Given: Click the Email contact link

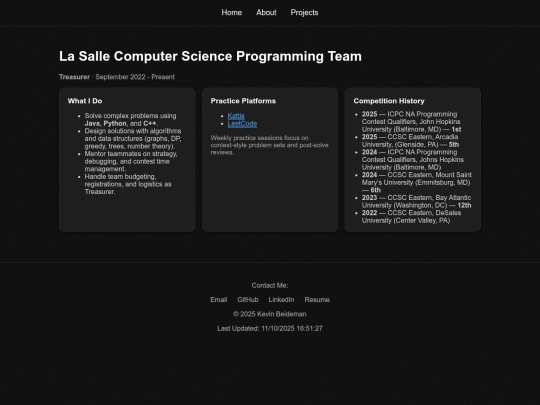Looking at the screenshot, I should [x=219, y=300].
